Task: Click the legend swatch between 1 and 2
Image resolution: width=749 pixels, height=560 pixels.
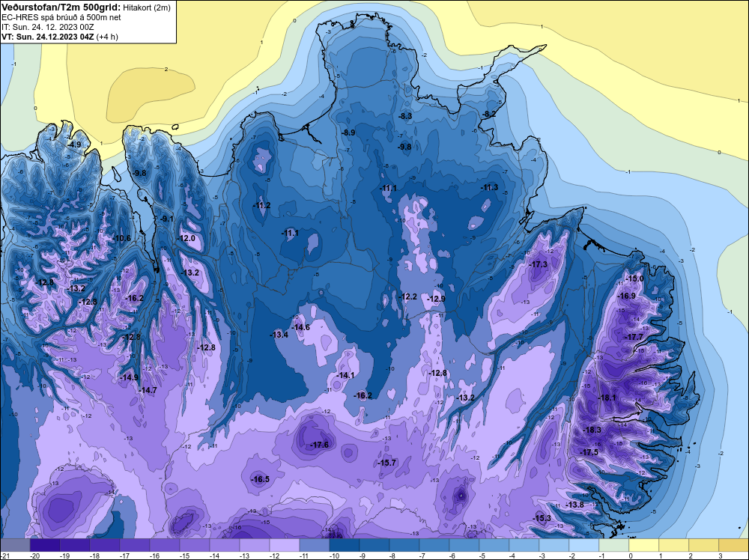Action: 673,545
